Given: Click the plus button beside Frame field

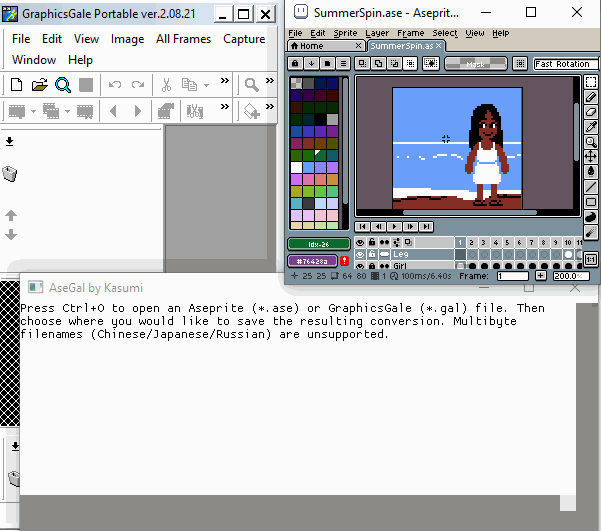Looking at the screenshot, I should [540, 275].
